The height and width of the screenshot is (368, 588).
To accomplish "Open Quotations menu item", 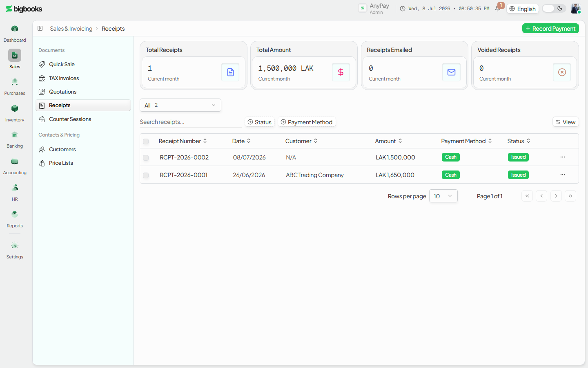I will point(83,92).
